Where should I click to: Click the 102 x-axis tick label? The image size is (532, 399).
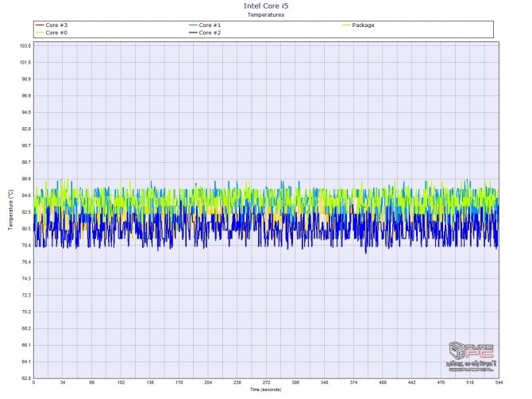pos(121,382)
